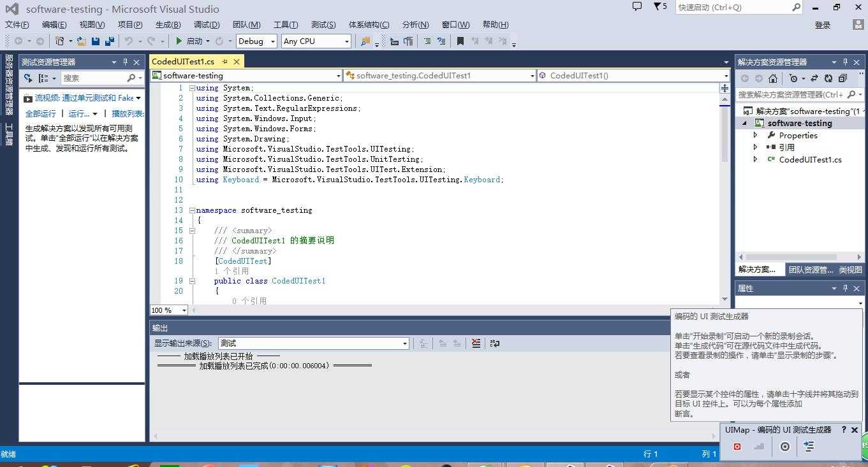Click the New Project toolbar icon
This screenshot has width=868, height=467.
pos(59,41)
